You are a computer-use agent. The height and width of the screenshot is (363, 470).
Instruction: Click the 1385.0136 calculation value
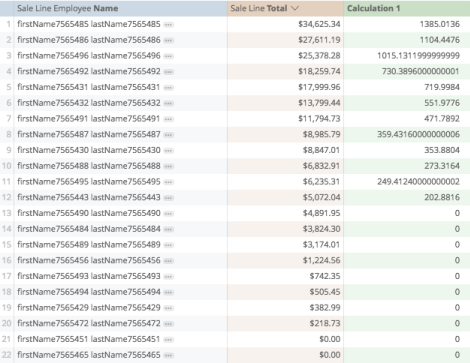(x=440, y=24)
